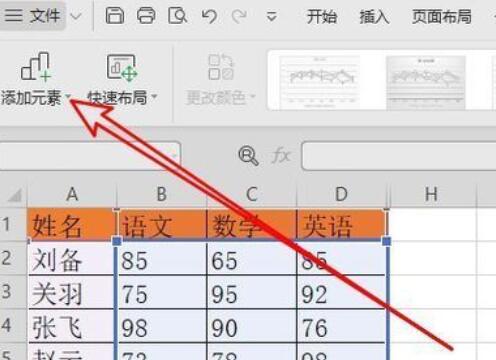Click the cell with value 92
The image size is (496, 360).
coord(341,292)
